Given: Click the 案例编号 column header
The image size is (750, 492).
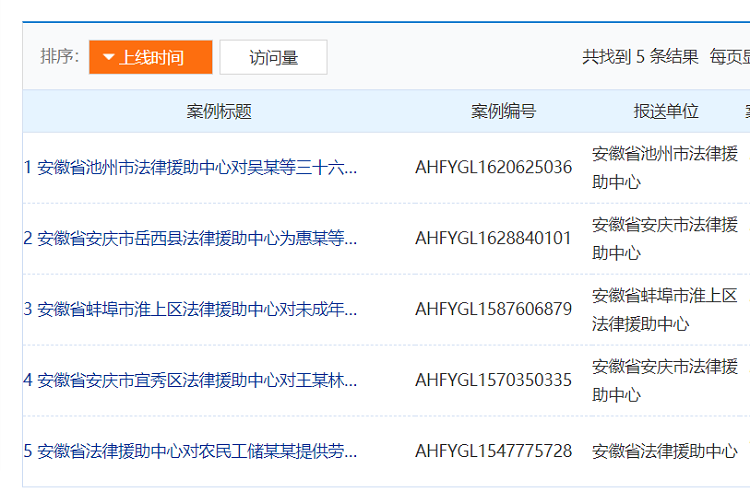Looking at the screenshot, I should point(503,111).
